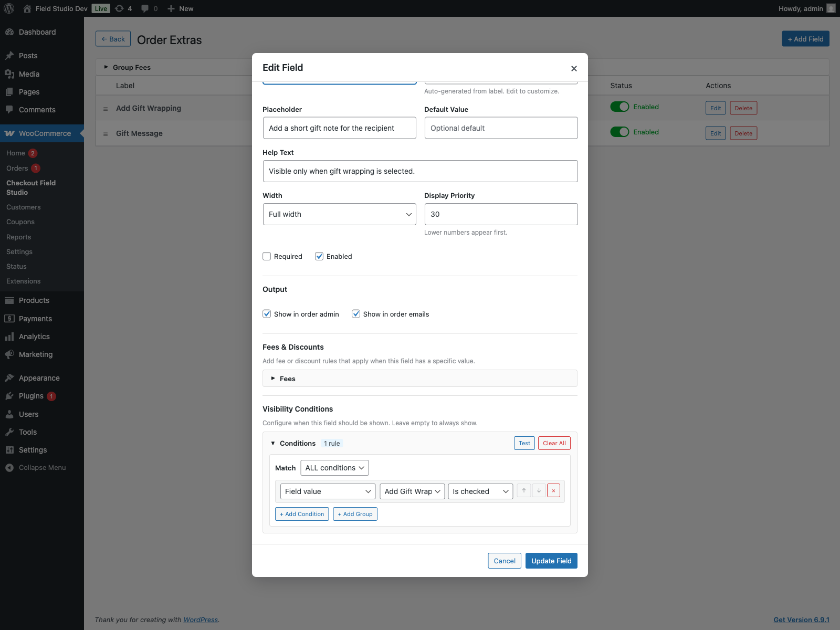Click the Update Field button

[551, 561]
